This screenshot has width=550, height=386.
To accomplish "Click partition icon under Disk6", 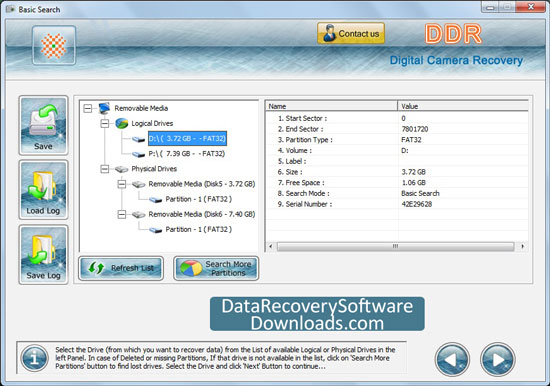I will click(155, 230).
